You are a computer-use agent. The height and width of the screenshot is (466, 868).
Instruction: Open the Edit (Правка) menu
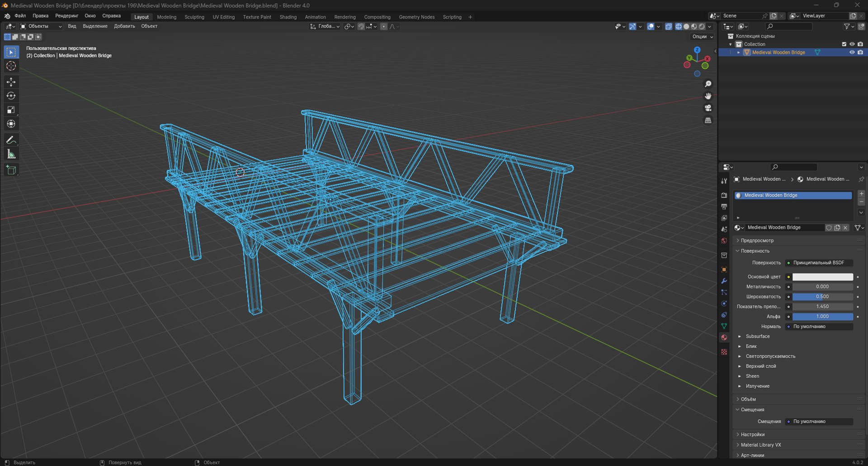tap(41, 16)
